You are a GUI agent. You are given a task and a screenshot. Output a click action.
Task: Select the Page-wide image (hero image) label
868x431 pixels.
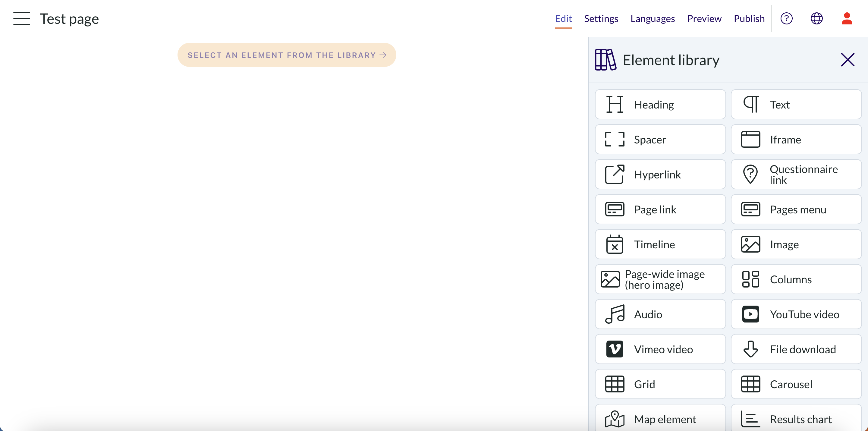click(x=665, y=279)
